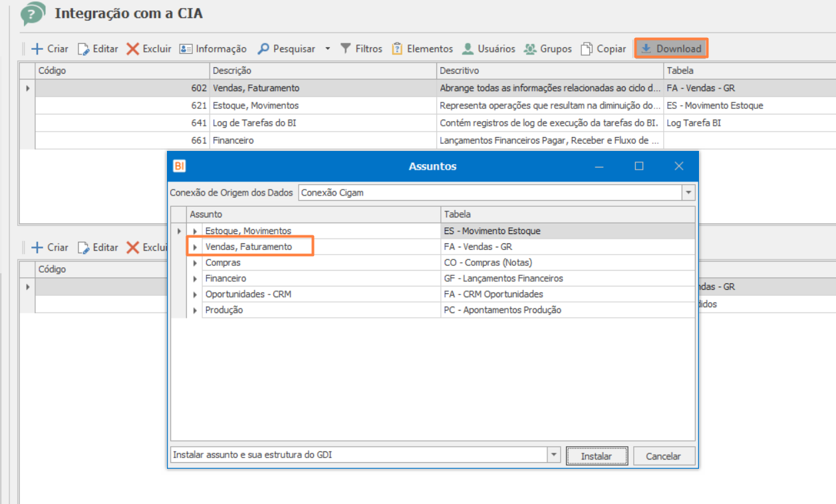The image size is (836, 504).
Task: Open the Pesquisar dropdown arrow
Action: point(327,49)
